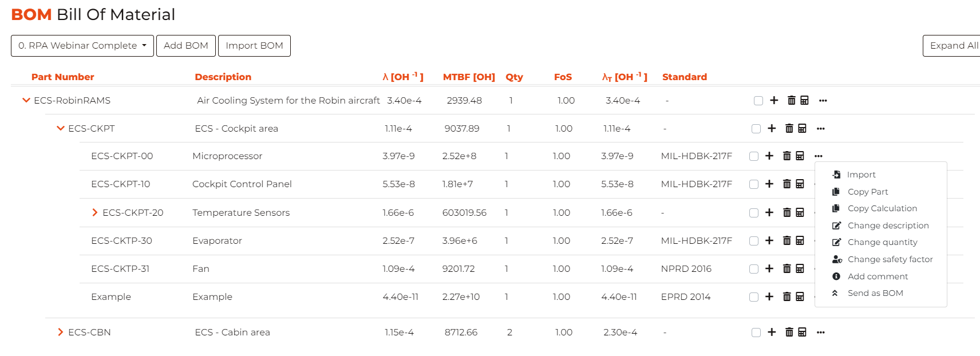This screenshot has width=980, height=356.
Task: Click trash icon in Microprocessor row
Action: [787, 156]
